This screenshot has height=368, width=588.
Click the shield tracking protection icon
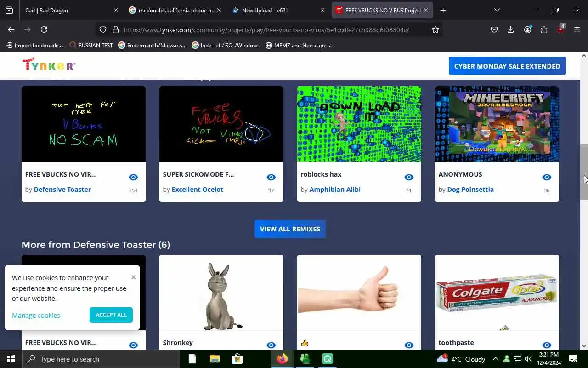[x=103, y=29]
